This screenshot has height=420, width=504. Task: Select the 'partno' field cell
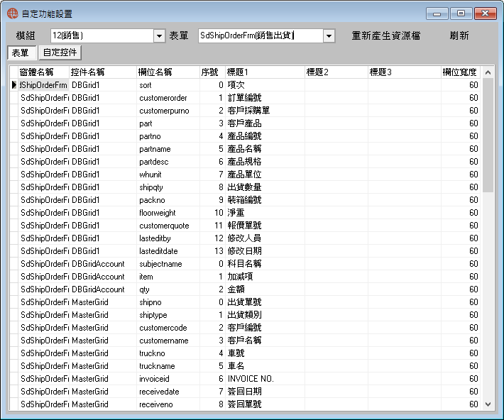click(168, 136)
